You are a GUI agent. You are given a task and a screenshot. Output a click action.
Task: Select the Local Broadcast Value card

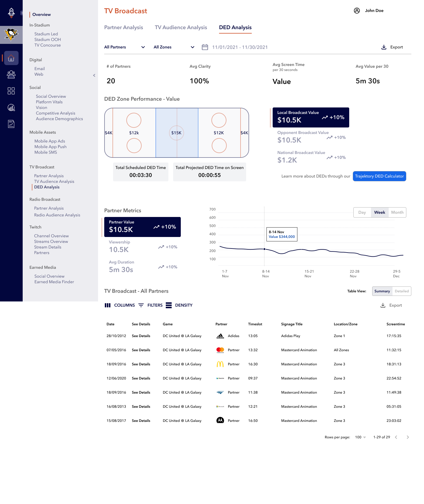pos(311,117)
